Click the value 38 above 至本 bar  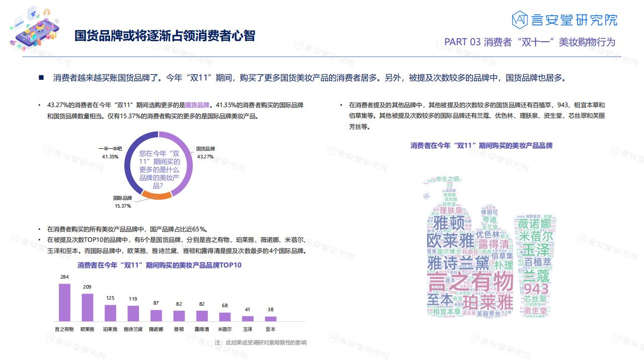271,310
